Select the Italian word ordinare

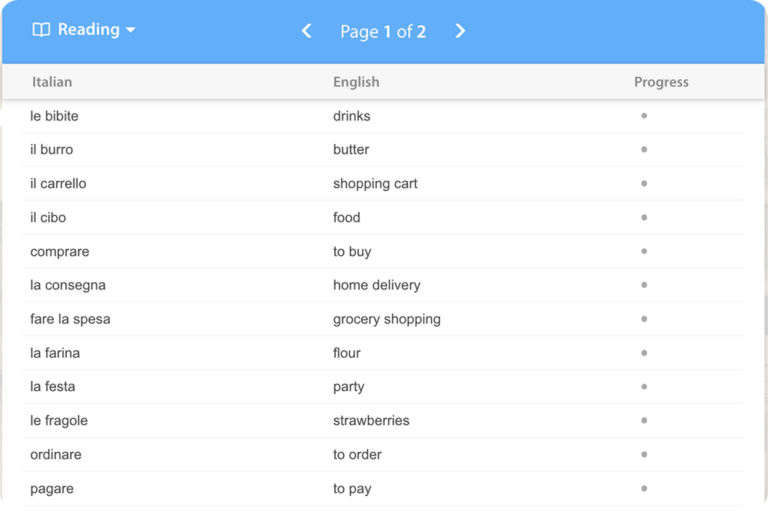[56, 454]
